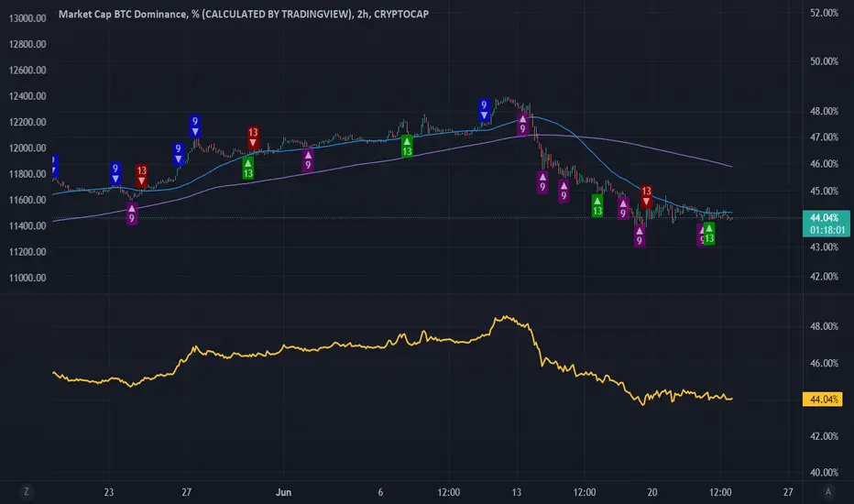Click the teal 44.04% countdown price label
Viewport: 854px width, 504px height.
coord(827,224)
